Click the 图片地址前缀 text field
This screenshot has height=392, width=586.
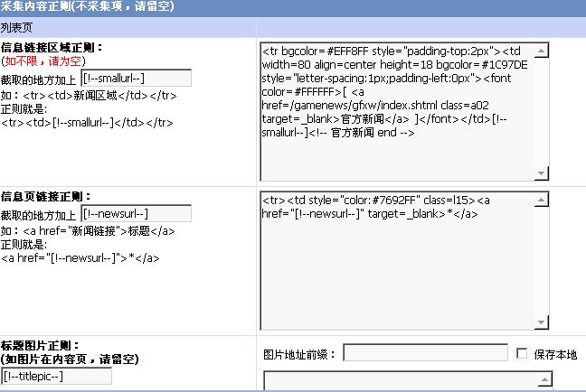click(425, 354)
